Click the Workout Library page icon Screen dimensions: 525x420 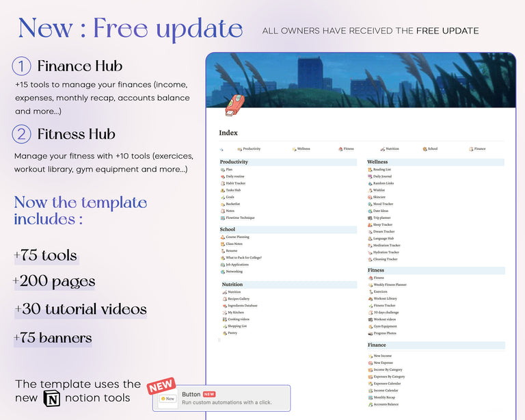[x=370, y=299]
